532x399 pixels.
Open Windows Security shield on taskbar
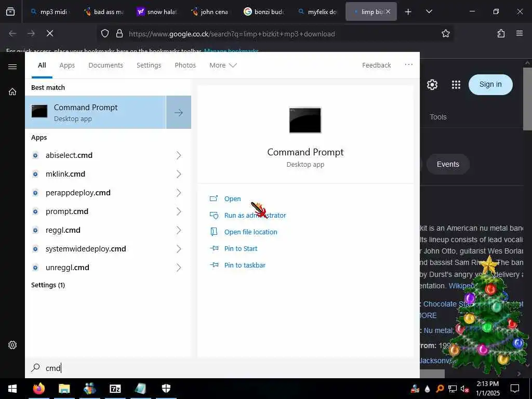[x=166, y=389]
